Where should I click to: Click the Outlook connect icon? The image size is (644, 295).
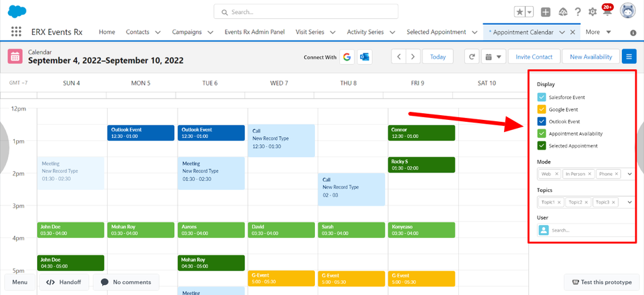365,57
